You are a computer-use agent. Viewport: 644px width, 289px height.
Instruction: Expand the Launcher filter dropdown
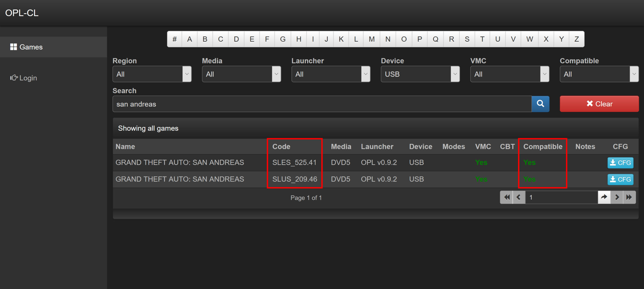331,74
